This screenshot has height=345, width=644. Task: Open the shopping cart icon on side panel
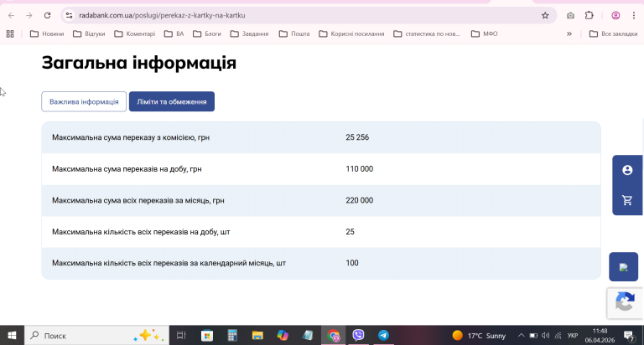[627, 200]
